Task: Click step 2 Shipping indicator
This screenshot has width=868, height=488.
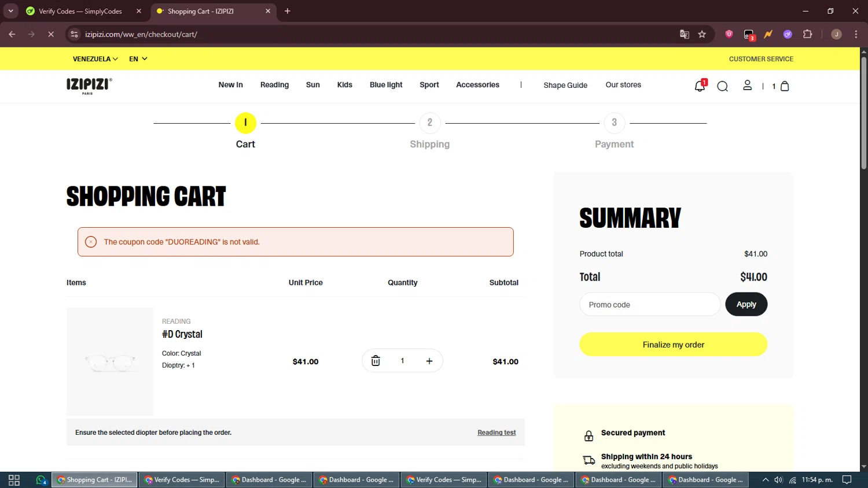Action: (429, 123)
